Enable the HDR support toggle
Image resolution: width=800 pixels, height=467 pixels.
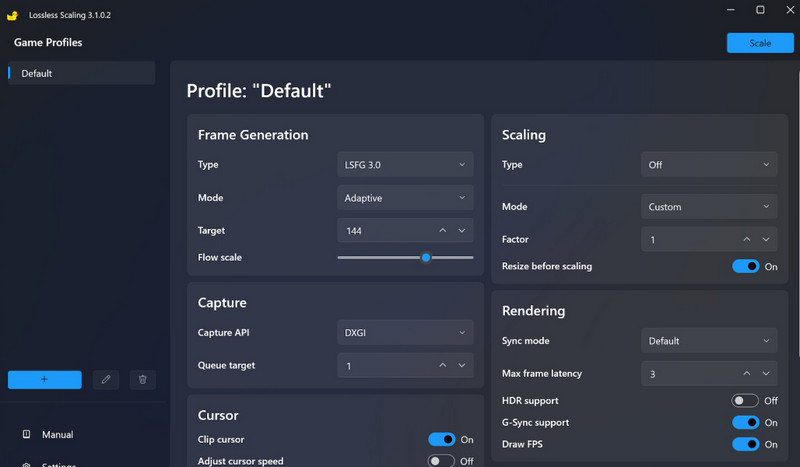coord(745,401)
